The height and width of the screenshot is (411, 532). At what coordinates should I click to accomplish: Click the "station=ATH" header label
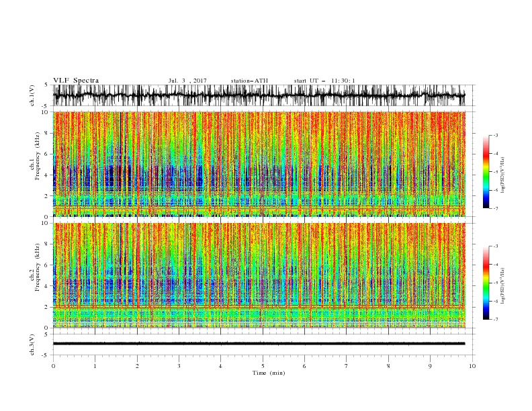(x=249, y=81)
